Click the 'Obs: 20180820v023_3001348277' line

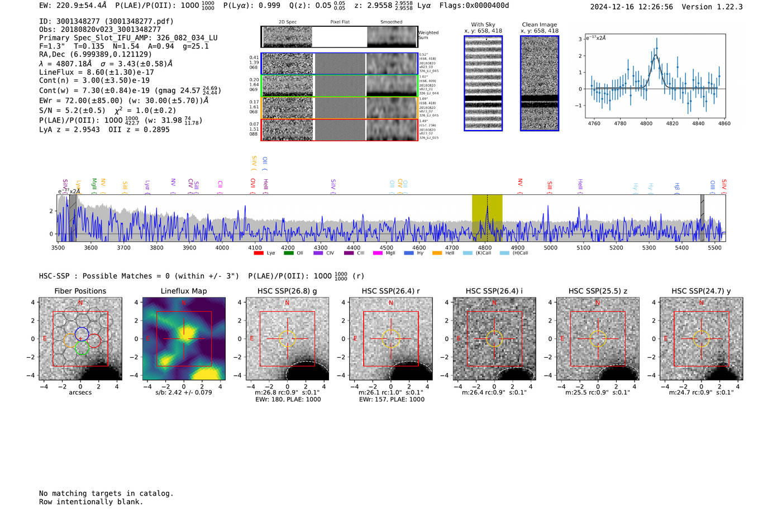pos(100,30)
